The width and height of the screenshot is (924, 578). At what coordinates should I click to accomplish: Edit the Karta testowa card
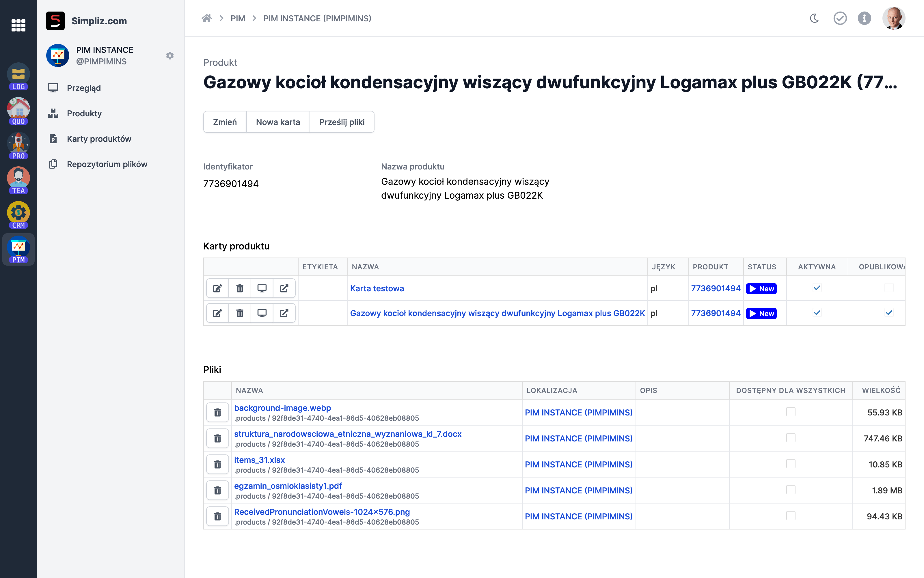click(217, 288)
